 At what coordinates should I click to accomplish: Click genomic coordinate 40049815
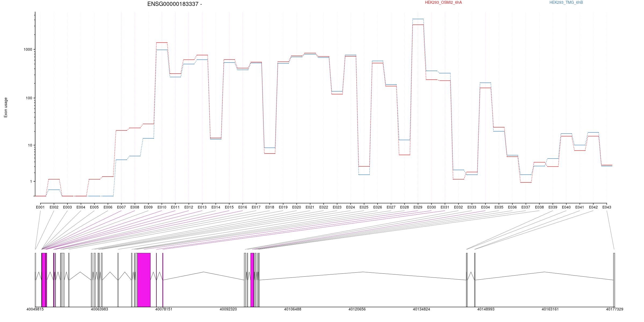coord(35,309)
